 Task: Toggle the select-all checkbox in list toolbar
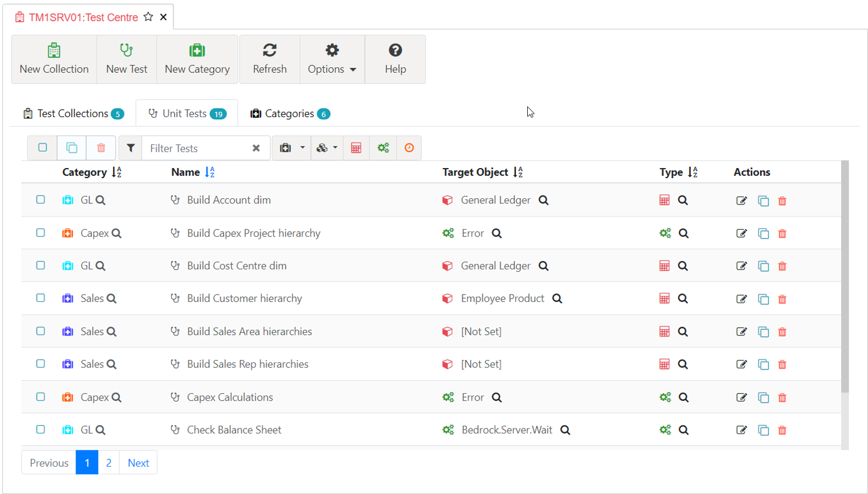point(43,148)
